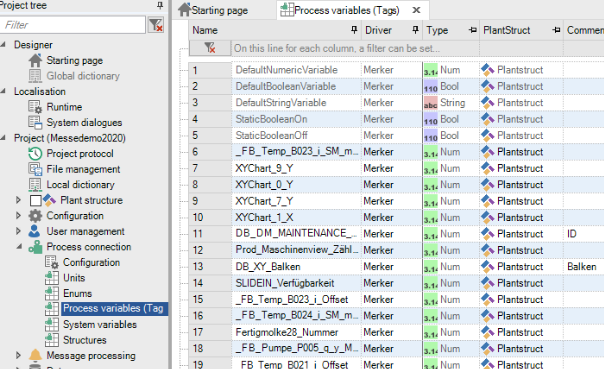Click the Configuration gear icon
This screenshot has height=370, width=605.
coord(35,216)
